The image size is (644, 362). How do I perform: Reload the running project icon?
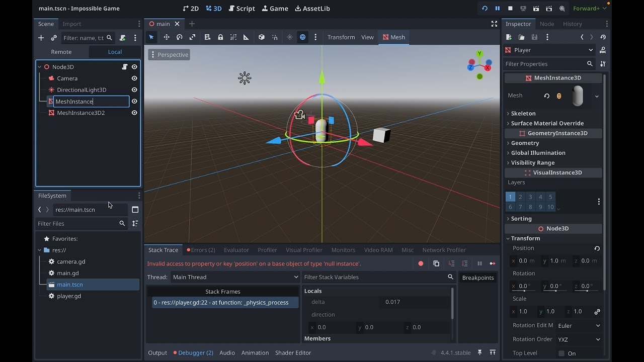485,9
